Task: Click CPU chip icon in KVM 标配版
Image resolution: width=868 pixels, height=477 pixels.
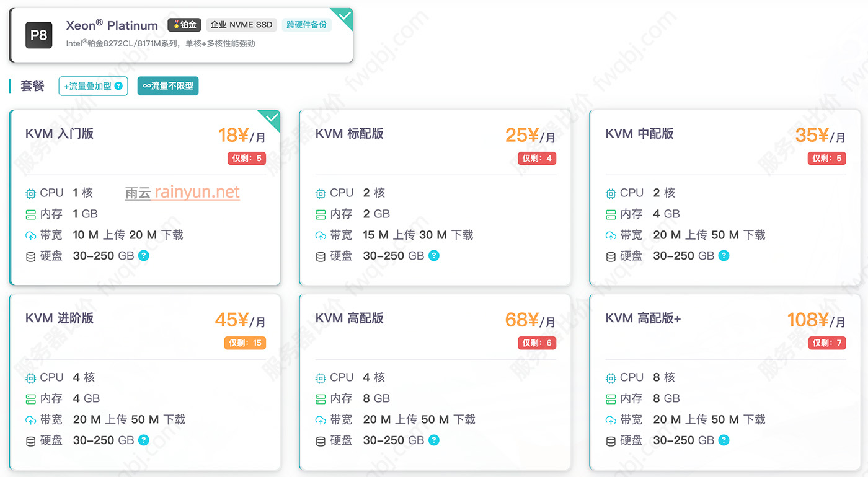Action: tap(321, 193)
